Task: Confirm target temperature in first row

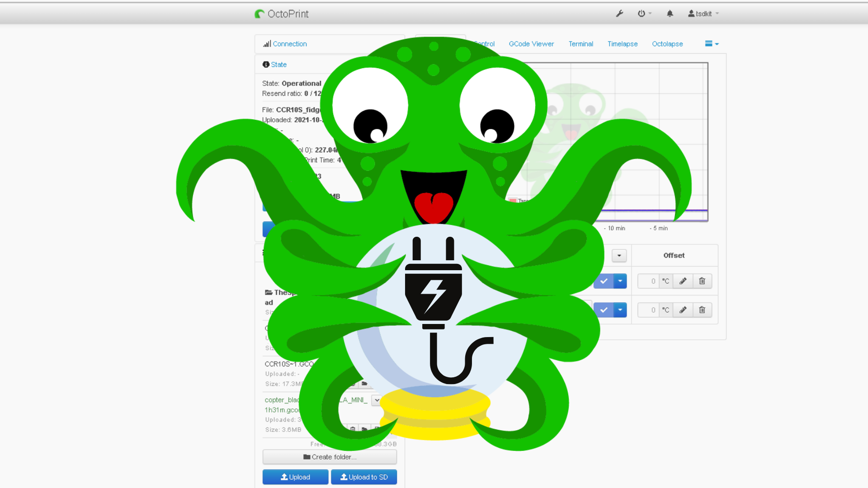Action: click(604, 281)
